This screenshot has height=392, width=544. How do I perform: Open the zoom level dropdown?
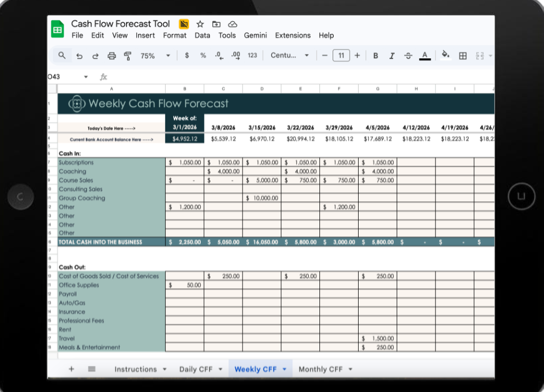(153, 55)
